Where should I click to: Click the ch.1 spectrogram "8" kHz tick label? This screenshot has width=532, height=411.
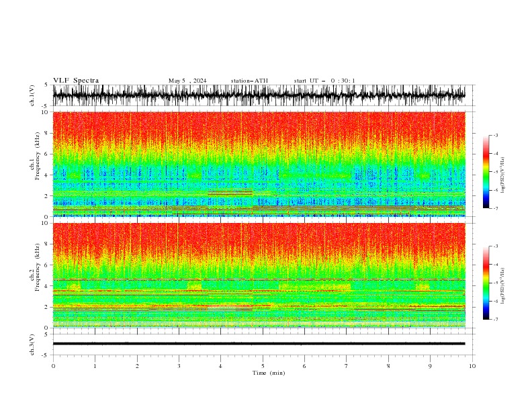(x=47, y=133)
